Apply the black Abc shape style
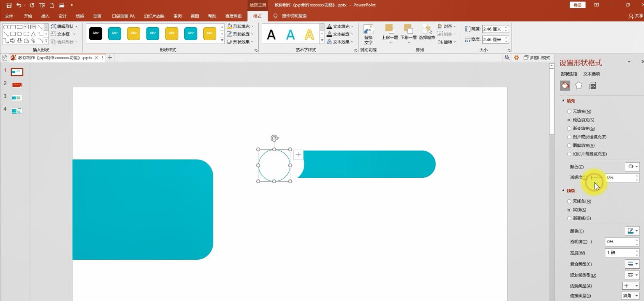The image size is (644, 301). point(96,34)
